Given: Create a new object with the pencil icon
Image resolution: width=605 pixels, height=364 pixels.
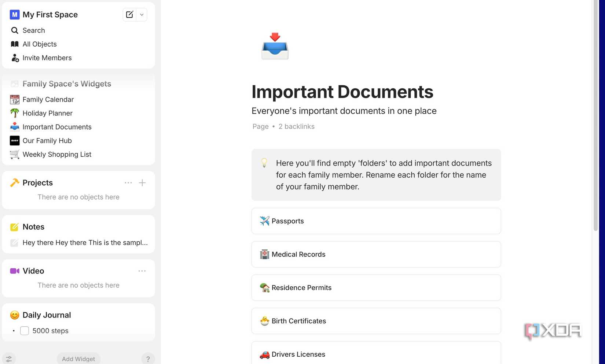Looking at the screenshot, I should tap(129, 14).
